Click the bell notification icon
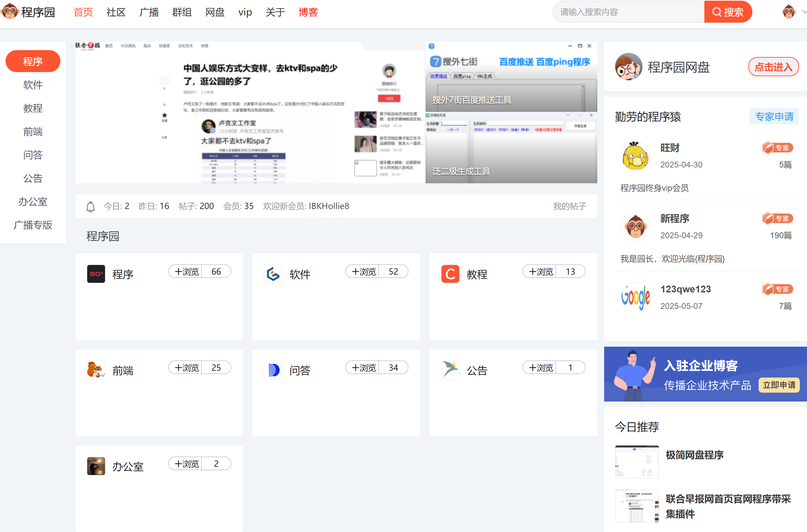This screenshot has height=532, width=807. [91, 207]
